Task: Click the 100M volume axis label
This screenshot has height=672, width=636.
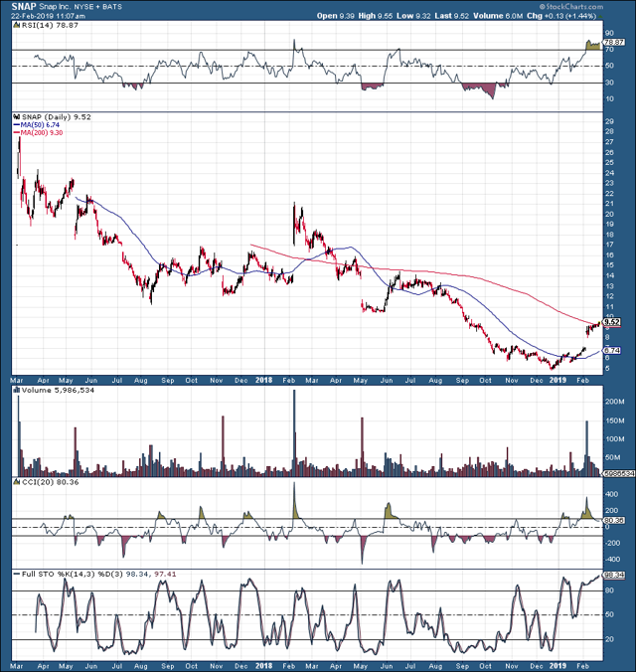Action: (x=614, y=438)
